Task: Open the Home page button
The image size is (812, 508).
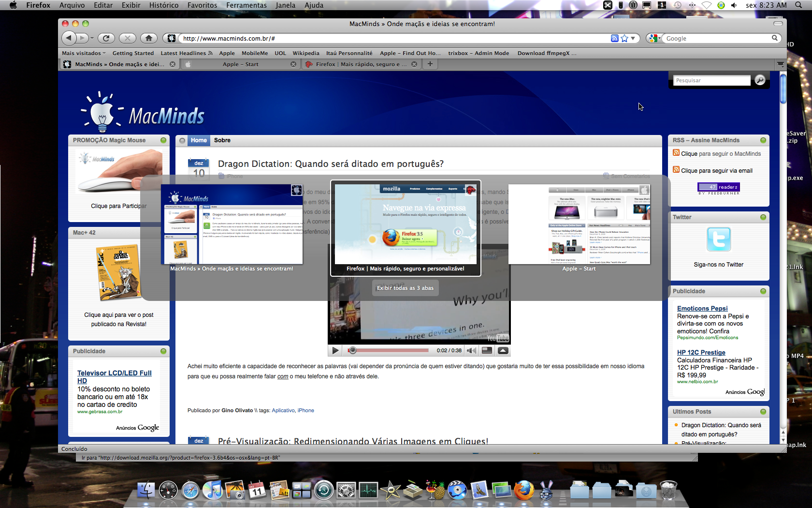Action: 149,38
